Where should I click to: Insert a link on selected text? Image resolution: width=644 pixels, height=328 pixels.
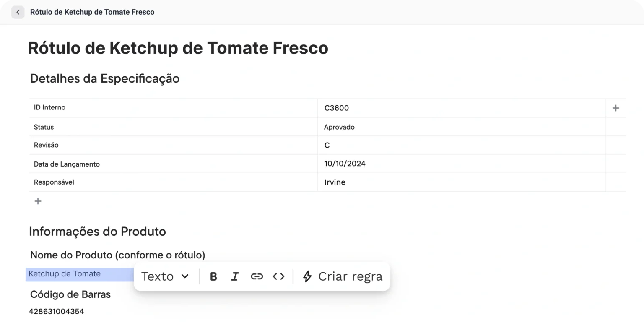pos(257,276)
